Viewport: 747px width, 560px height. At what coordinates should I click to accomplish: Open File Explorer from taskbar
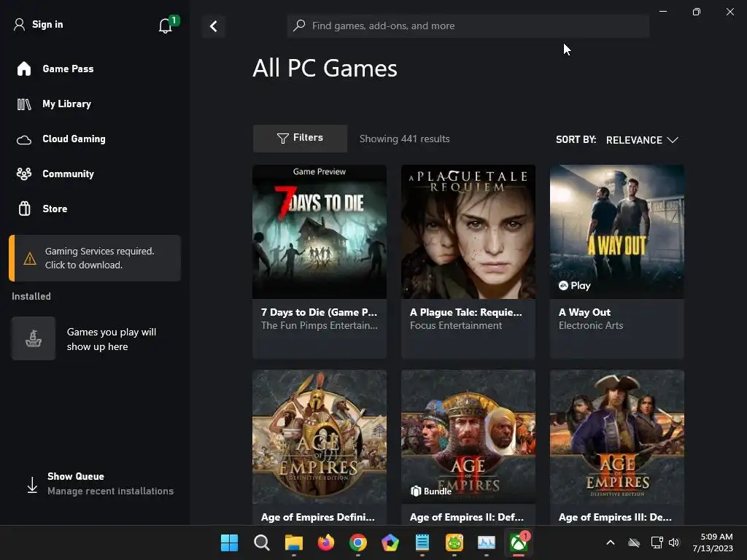(293, 542)
